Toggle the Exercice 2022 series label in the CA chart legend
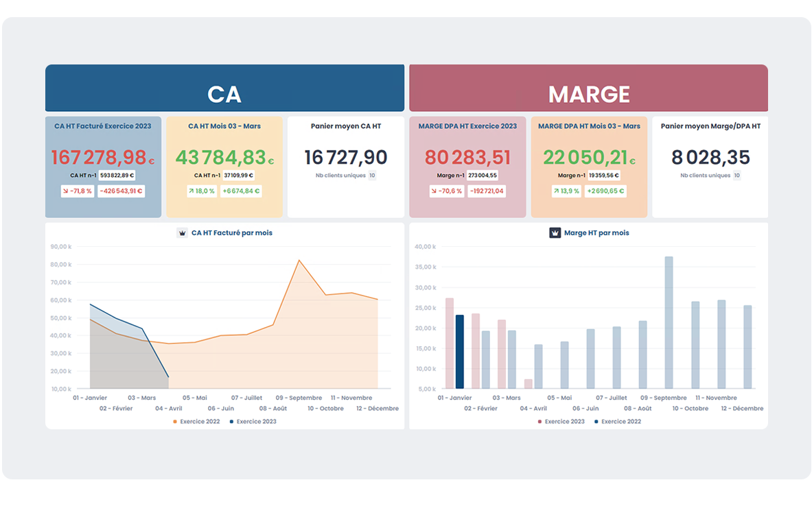812x526 pixels. (200, 422)
